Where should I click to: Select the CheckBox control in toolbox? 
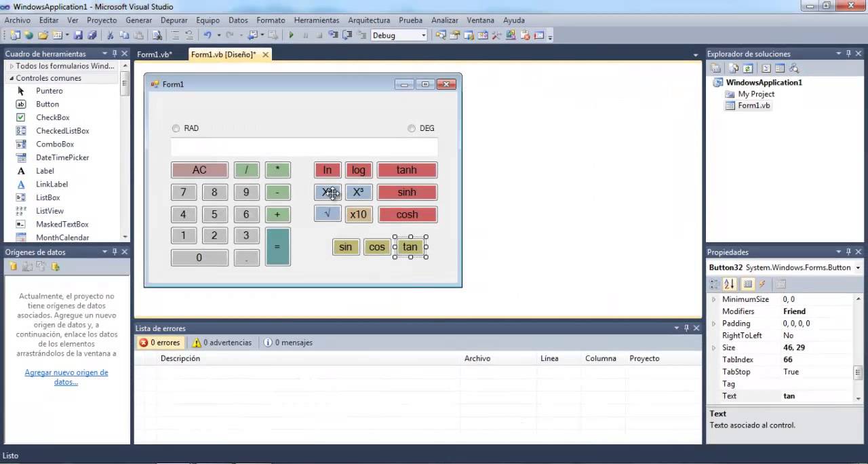(x=52, y=117)
